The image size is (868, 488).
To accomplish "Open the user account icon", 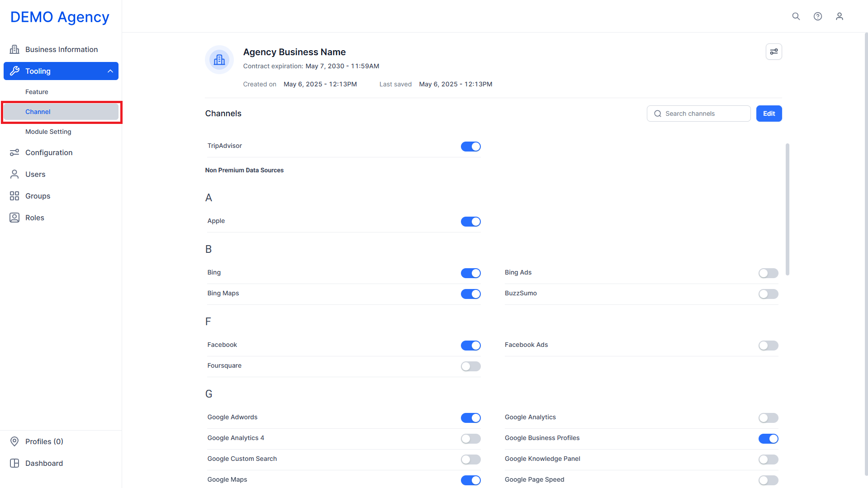I will [840, 16].
